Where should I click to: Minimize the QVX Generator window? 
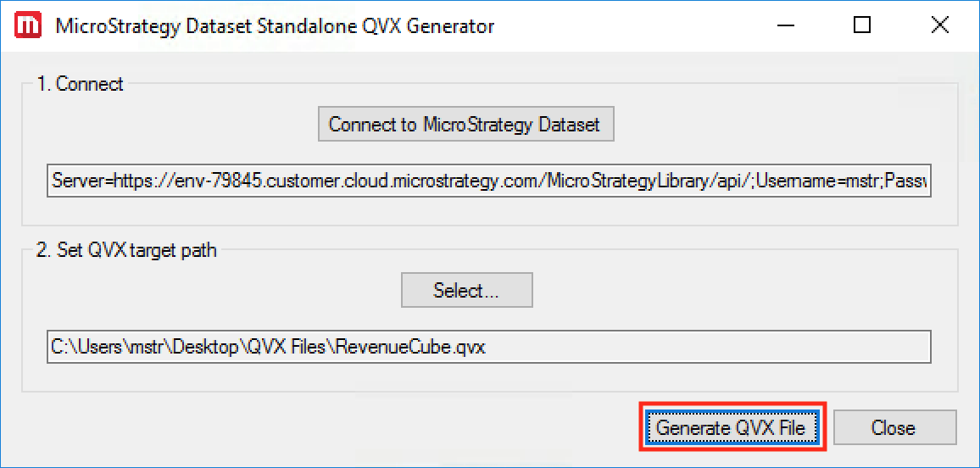[x=787, y=25]
